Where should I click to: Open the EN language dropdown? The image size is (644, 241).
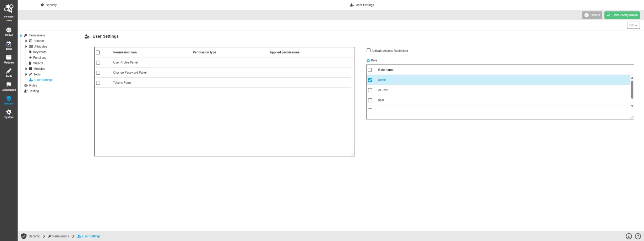633,25
